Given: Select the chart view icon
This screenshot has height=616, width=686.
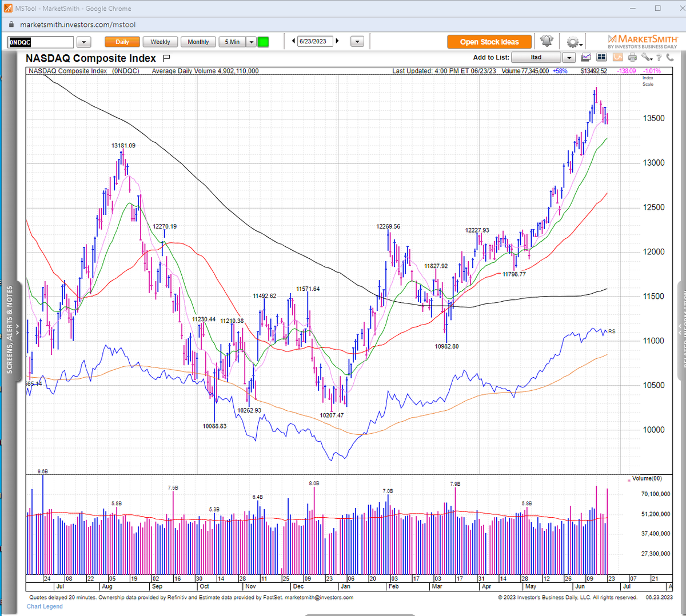Looking at the screenshot, I should (586, 57).
